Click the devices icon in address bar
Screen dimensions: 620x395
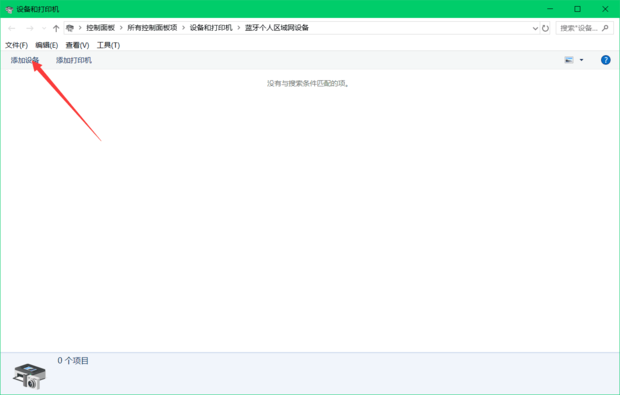(70, 28)
